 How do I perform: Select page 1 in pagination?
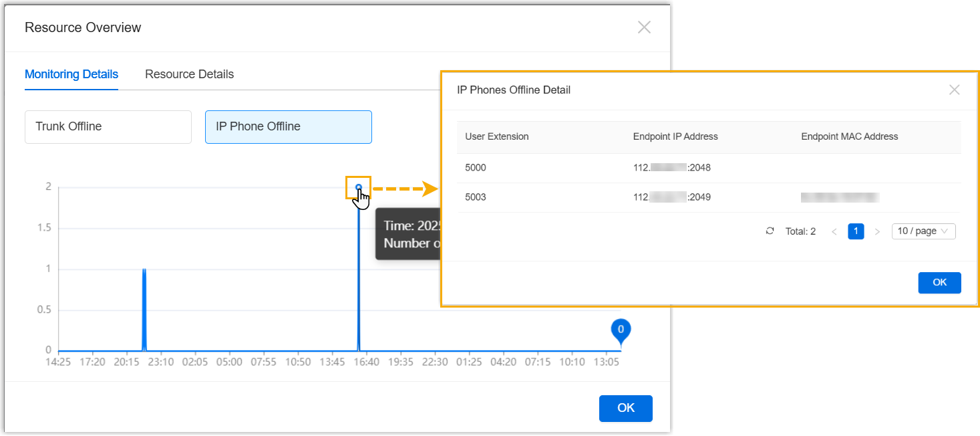(856, 231)
